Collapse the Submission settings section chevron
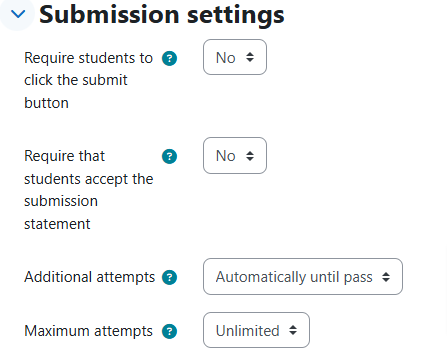Image resolution: width=447 pixels, height=361 pixels. (18, 14)
